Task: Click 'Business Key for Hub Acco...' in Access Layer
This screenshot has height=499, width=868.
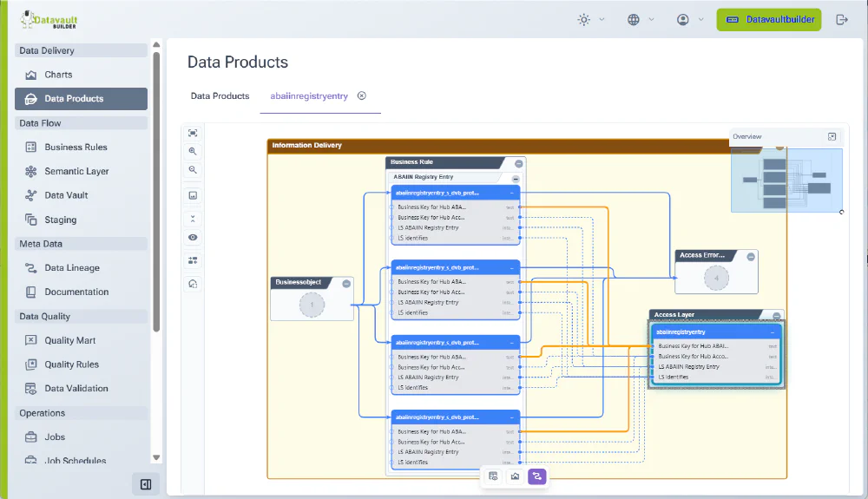Action: point(693,357)
